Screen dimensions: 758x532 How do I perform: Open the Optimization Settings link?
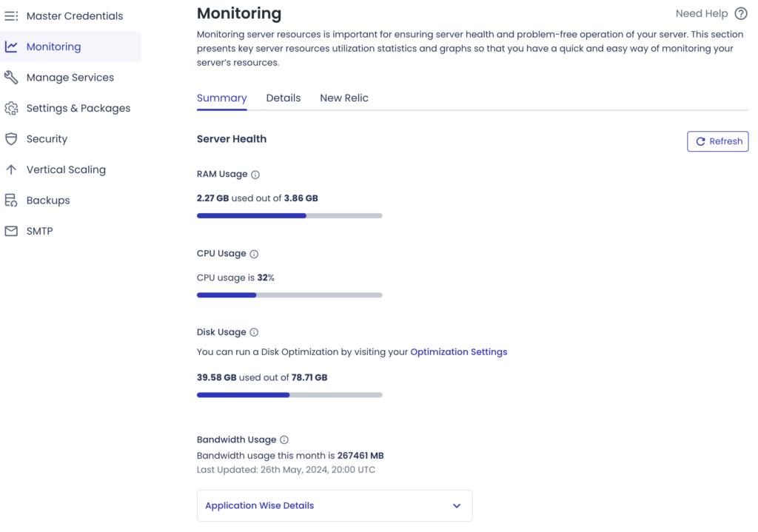point(458,351)
